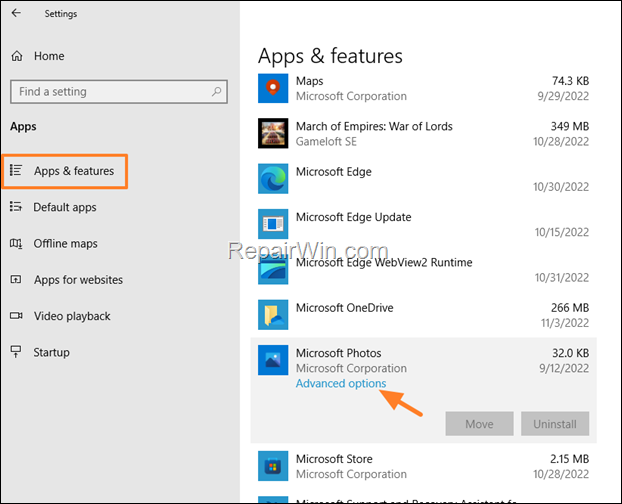This screenshot has height=504, width=622.
Task: Click Microsoft Photos app name
Action: [338, 353]
